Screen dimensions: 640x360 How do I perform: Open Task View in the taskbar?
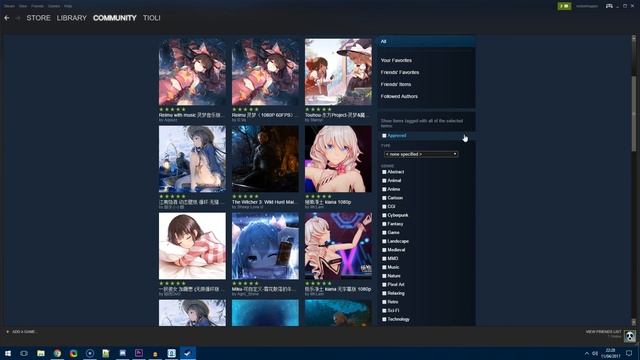(24, 353)
